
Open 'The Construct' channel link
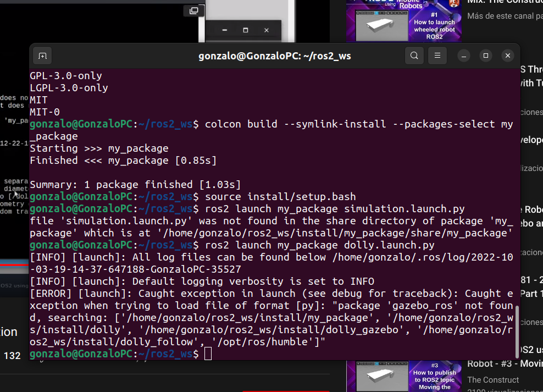point(493,380)
